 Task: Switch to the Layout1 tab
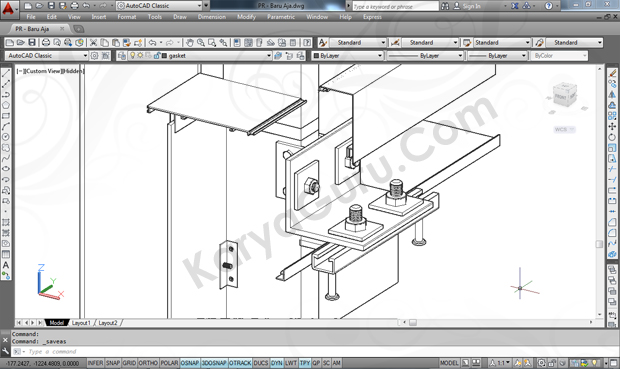tap(81, 323)
